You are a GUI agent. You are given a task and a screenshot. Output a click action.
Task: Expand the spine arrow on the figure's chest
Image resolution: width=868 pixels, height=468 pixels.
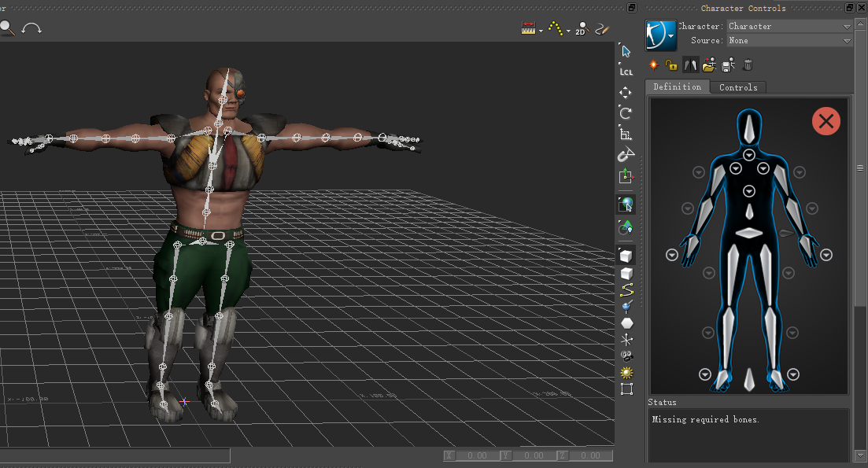pyautogui.click(x=749, y=191)
